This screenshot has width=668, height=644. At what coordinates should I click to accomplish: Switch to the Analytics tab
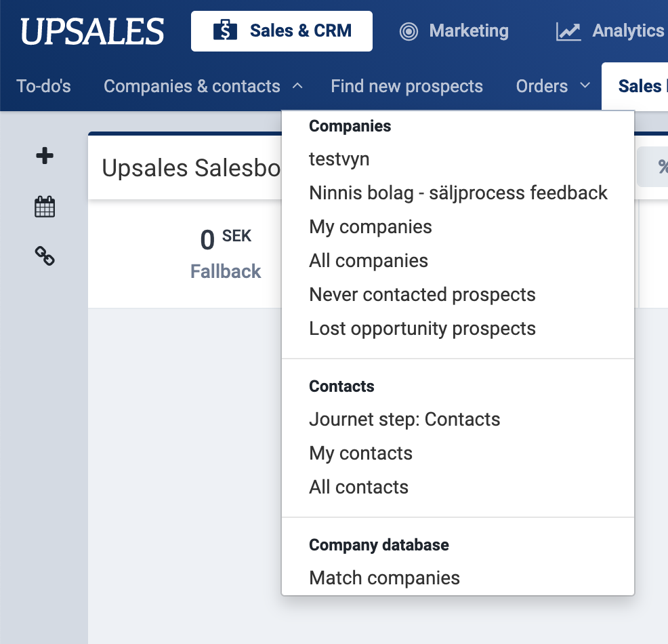610,31
